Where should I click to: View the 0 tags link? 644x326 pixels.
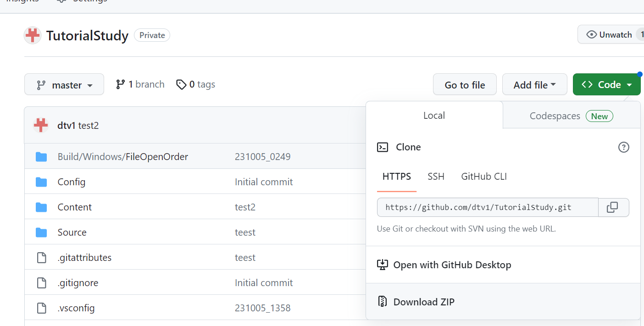click(x=196, y=84)
